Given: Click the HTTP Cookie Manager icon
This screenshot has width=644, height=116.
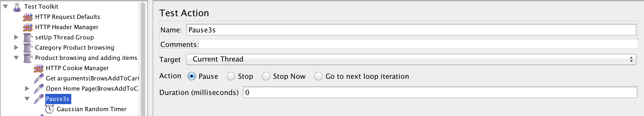Looking at the screenshot, I should click(39, 68).
